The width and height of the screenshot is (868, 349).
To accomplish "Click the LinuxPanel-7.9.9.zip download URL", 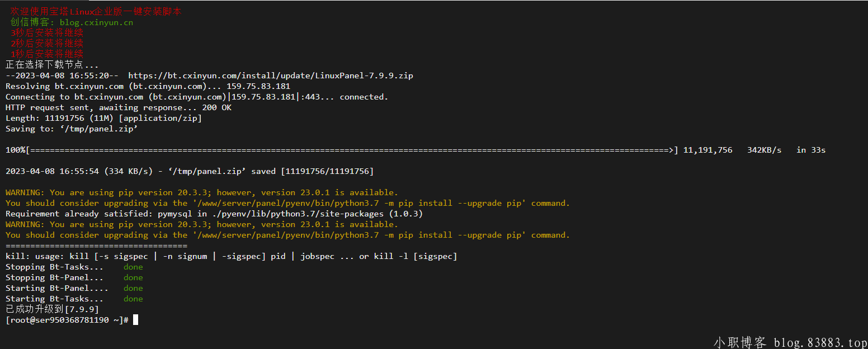I will [271, 76].
